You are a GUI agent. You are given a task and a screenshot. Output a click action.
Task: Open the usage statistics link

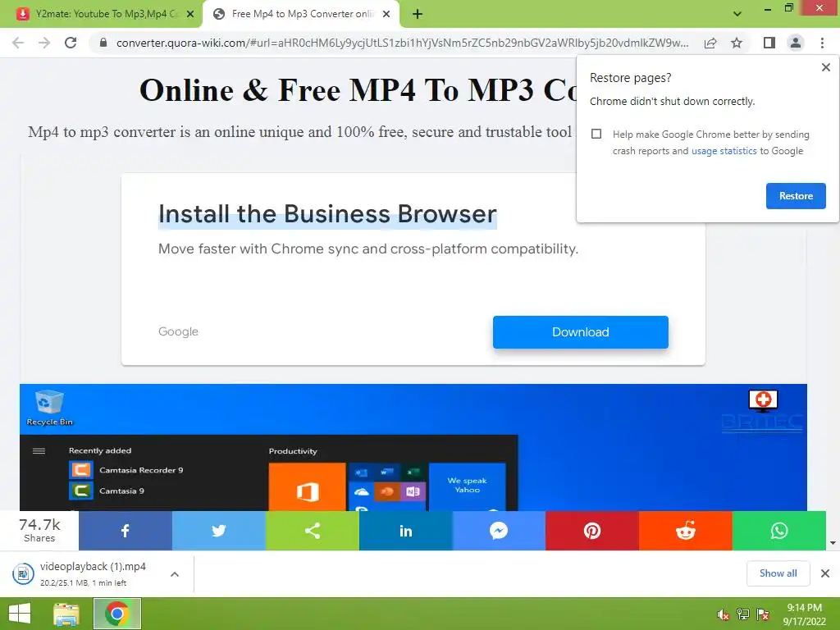click(x=724, y=151)
